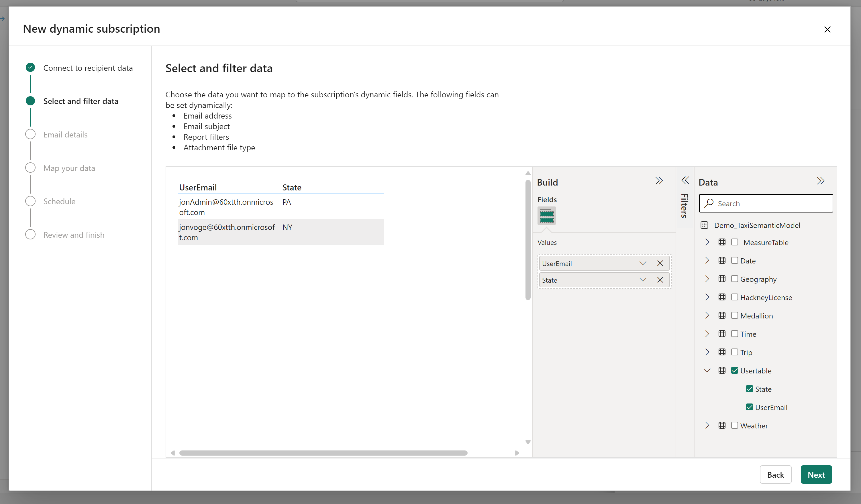The image size is (861, 504).
Task: Open the UserEmail value dropdown
Action: coord(643,263)
